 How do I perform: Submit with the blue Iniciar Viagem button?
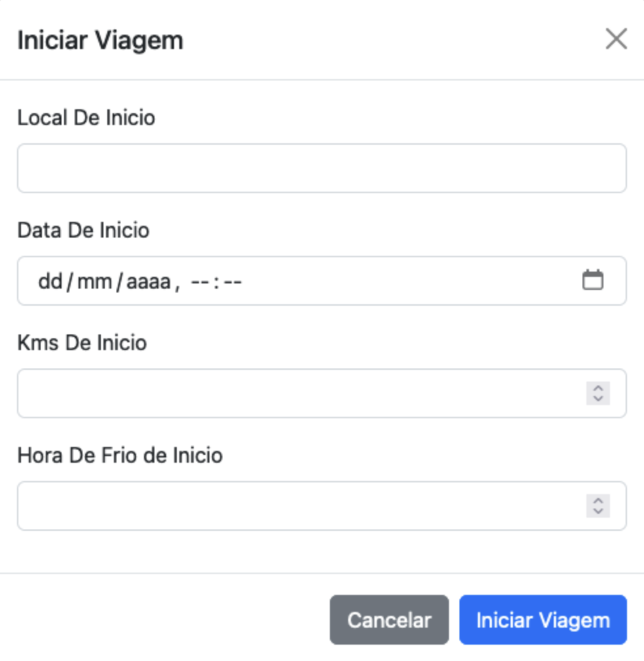543,620
